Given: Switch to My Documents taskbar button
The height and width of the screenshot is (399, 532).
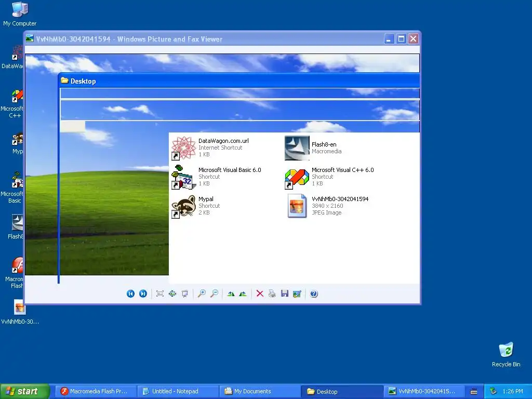Looking at the screenshot, I should (260, 391).
